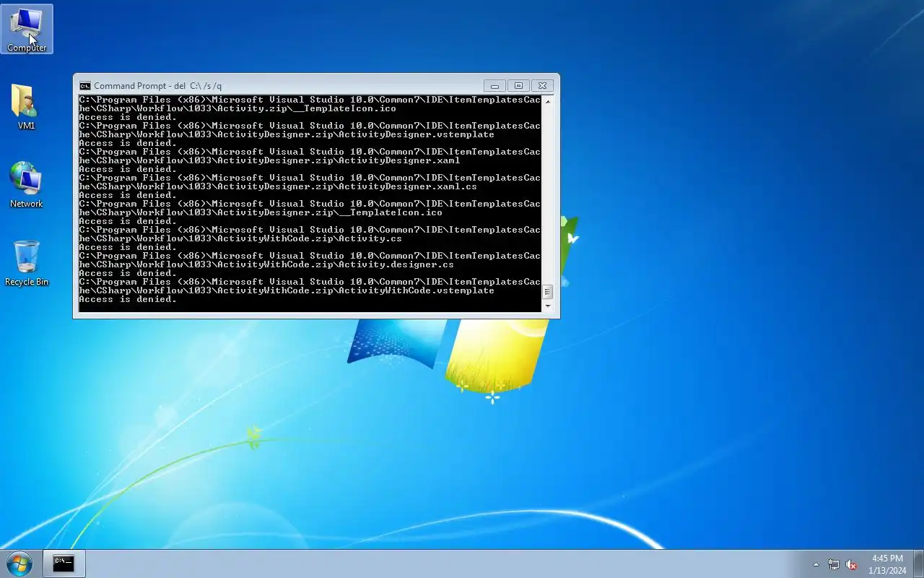Click the console vertical scrollbar thumb

(x=547, y=292)
